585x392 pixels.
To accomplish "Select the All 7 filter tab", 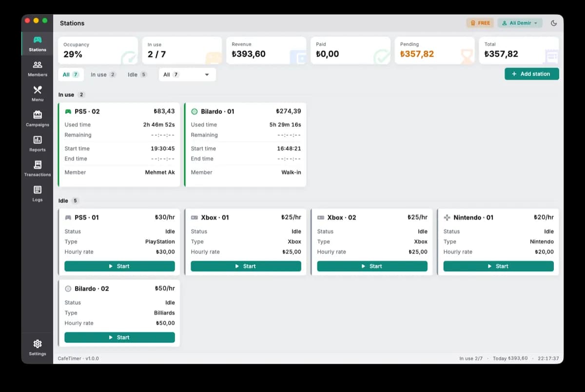I will pyautogui.click(x=71, y=75).
